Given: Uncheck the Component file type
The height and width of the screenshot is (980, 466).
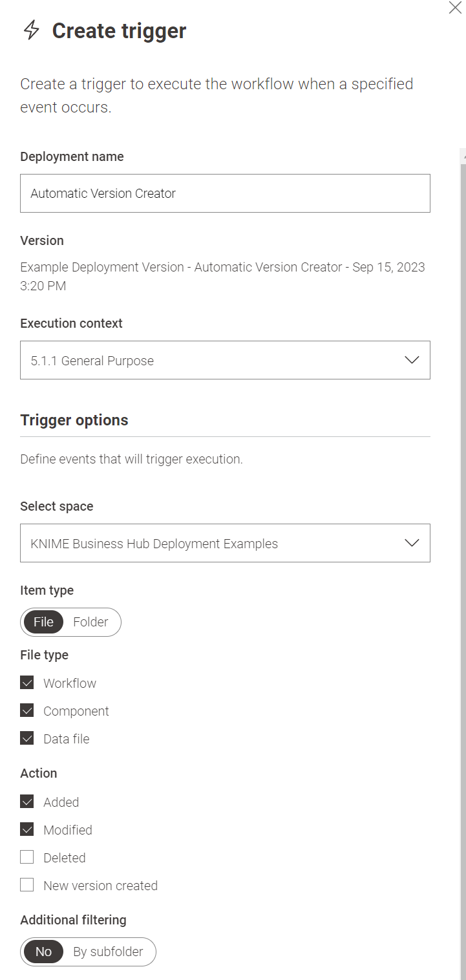Looking at the screenshot, I should pos(27,711).
